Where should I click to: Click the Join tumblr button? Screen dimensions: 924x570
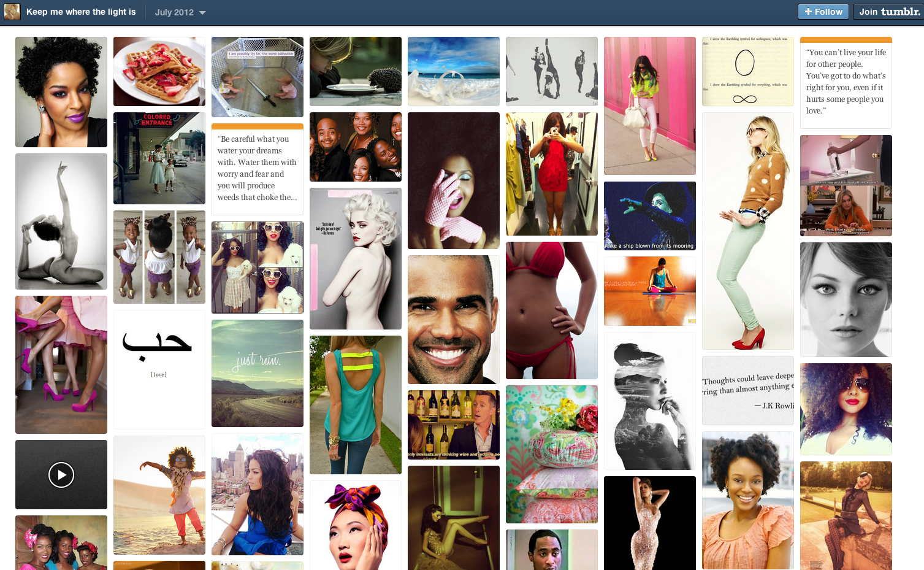click(888, 11)
